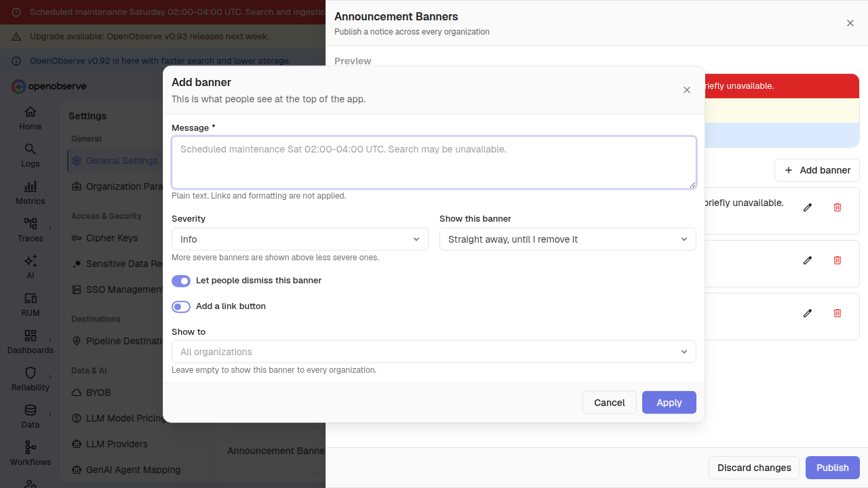Click the Add banner button in the panel

click(x=817, y=170)
